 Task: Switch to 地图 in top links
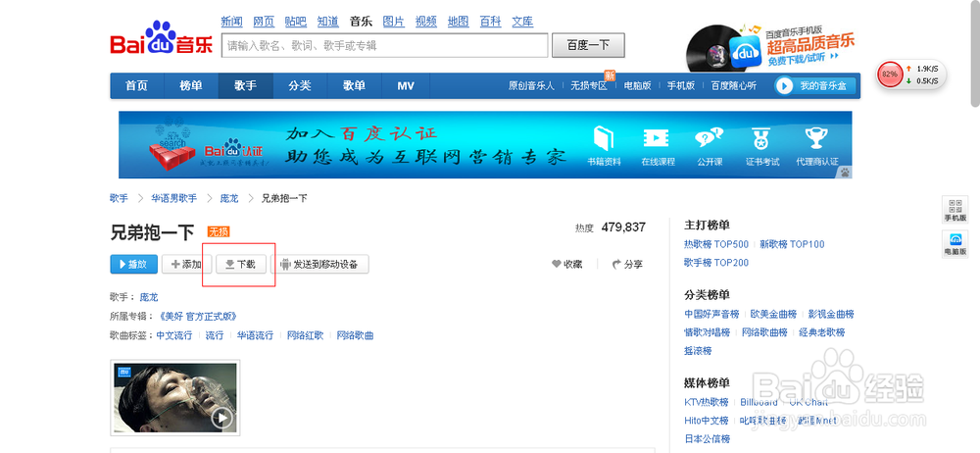click(x=458, y=22)
